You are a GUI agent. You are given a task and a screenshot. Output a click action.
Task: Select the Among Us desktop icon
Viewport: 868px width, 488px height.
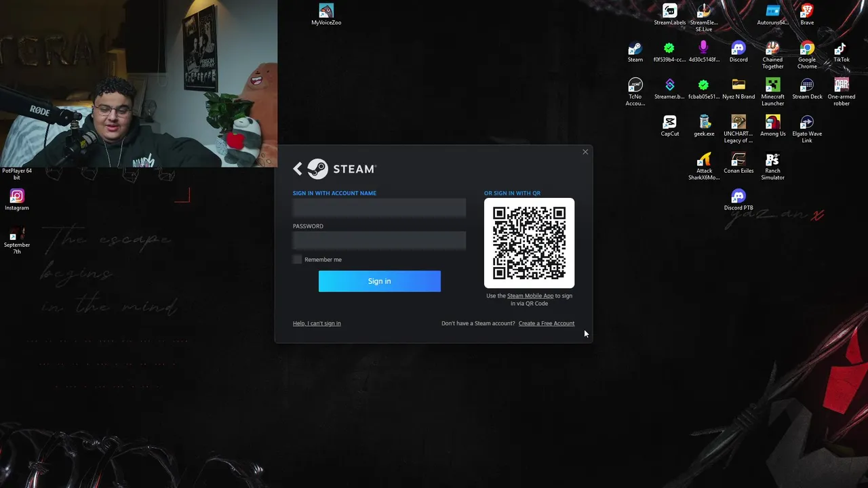(772, 126)
